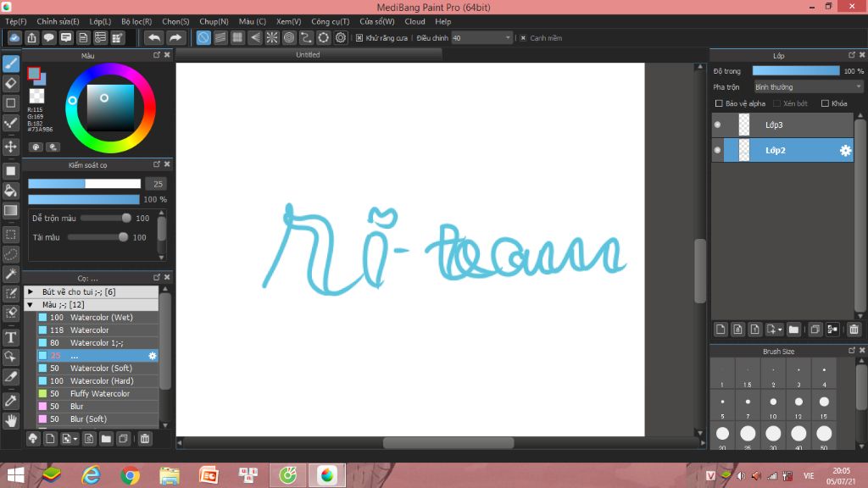Open the Pha trộn blend mode dropdown
This screenshot has width=868, height=488.
pyautogui.click(x=808, y=87)
